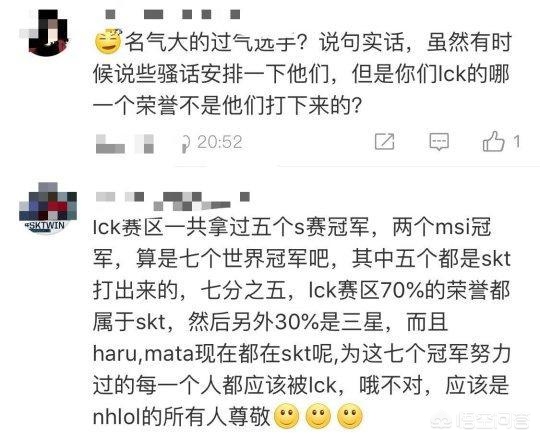Click the 悟空问答 watermark logo
The width and height of the screenshot is (540, 439).
pos(481,420)
